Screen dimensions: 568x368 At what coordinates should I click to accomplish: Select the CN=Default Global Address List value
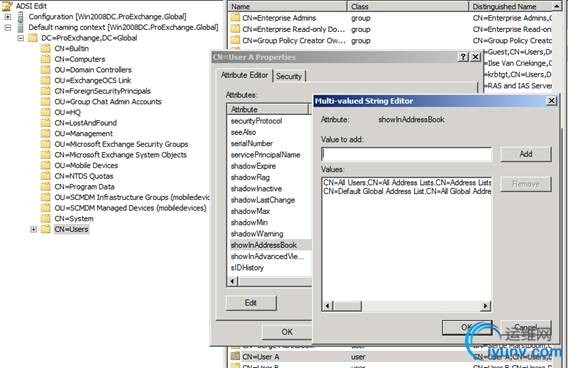point(407,191)
